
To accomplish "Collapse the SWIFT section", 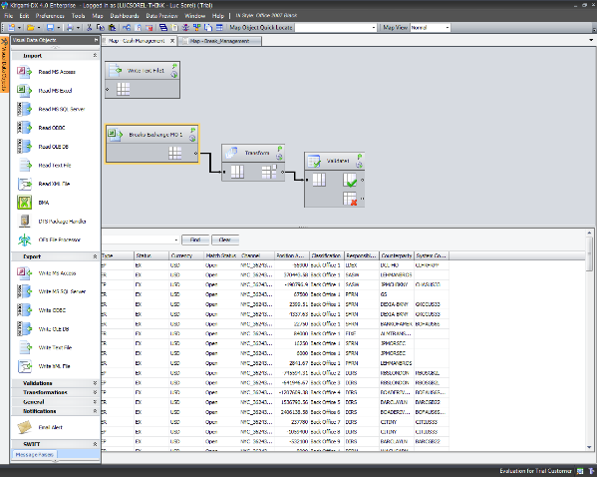I will click(x=95, y=444).
